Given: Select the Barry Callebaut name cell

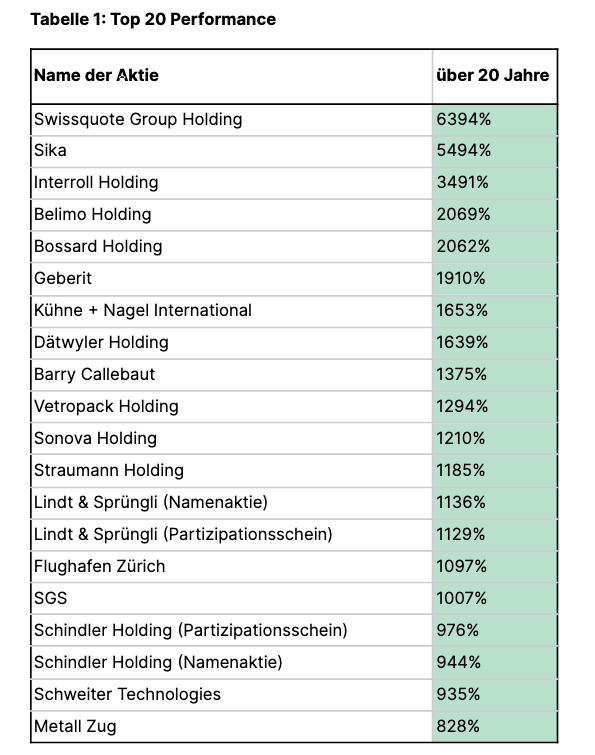Looking at the screenshot, I should pyautogui.click(x=232, y=375).
